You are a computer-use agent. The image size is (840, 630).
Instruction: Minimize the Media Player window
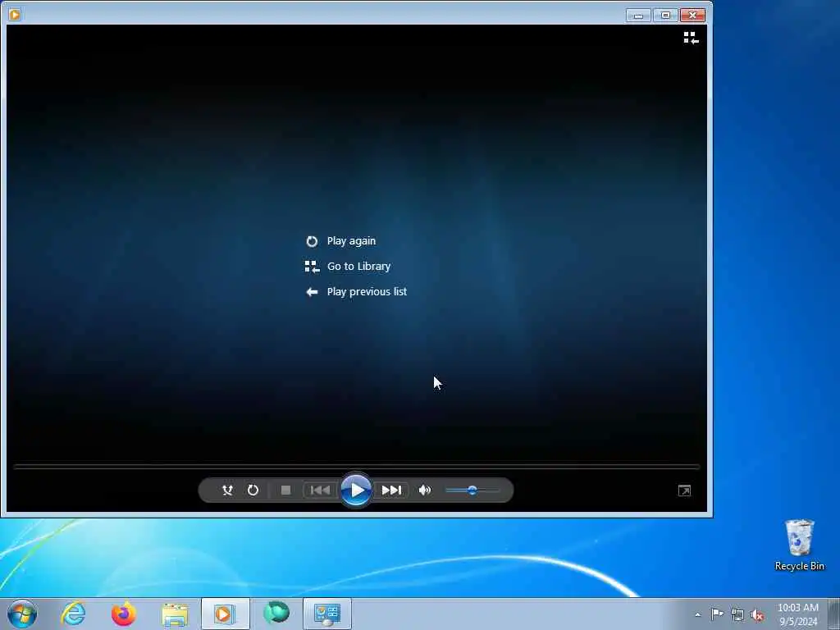[x=638, y=15]
